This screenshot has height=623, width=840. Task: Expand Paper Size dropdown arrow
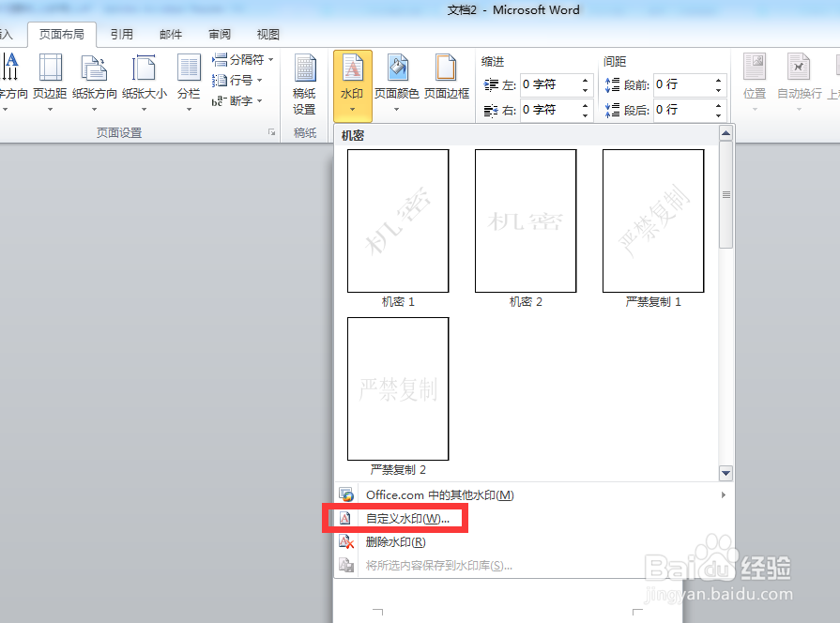click(145, 110)
